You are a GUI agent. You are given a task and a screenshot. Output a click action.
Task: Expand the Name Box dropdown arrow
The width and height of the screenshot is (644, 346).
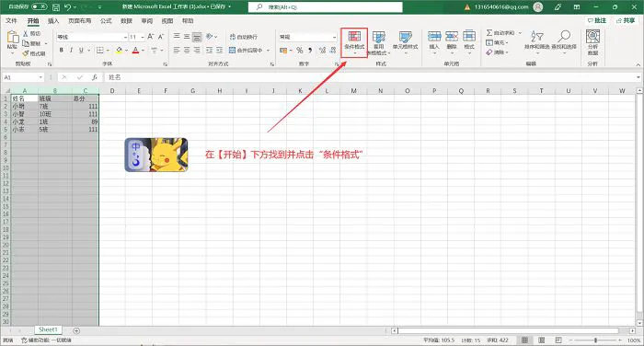pos(40,77)
